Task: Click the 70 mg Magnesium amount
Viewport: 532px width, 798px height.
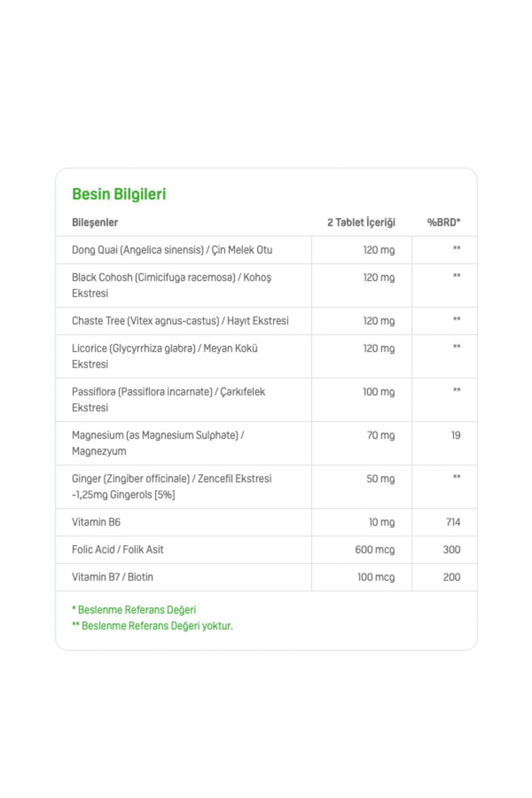Action: [x=380, y=435]
